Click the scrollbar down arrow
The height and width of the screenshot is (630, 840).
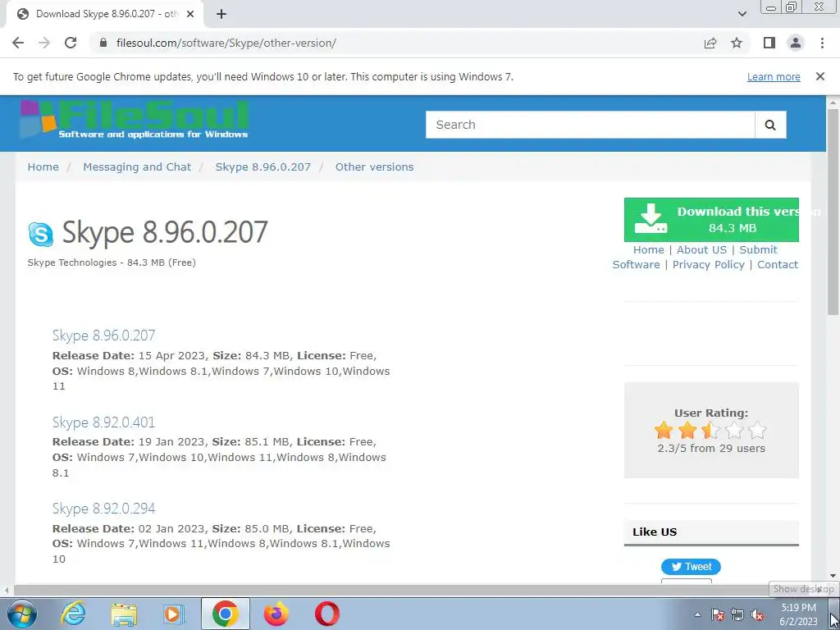pyautogui.click(x=833, y=576)
